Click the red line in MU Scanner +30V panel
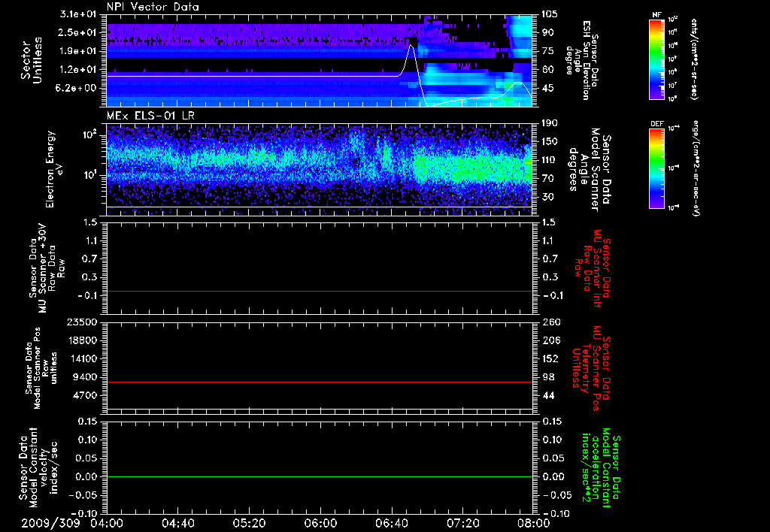This screenshot has height=532, width=770. point(320,292)
